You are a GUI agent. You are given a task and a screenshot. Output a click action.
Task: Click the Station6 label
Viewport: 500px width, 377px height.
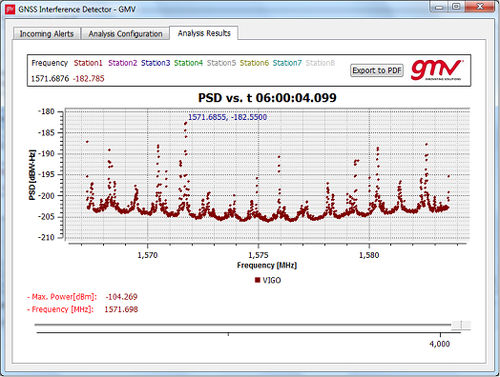click(254, 63)
